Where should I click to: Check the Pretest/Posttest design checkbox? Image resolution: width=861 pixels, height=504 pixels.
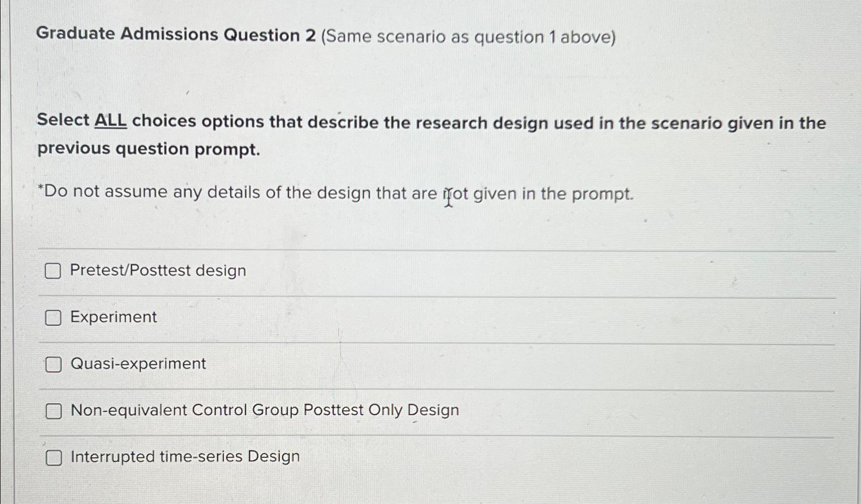pyautogui.click(x=53, y=271)
